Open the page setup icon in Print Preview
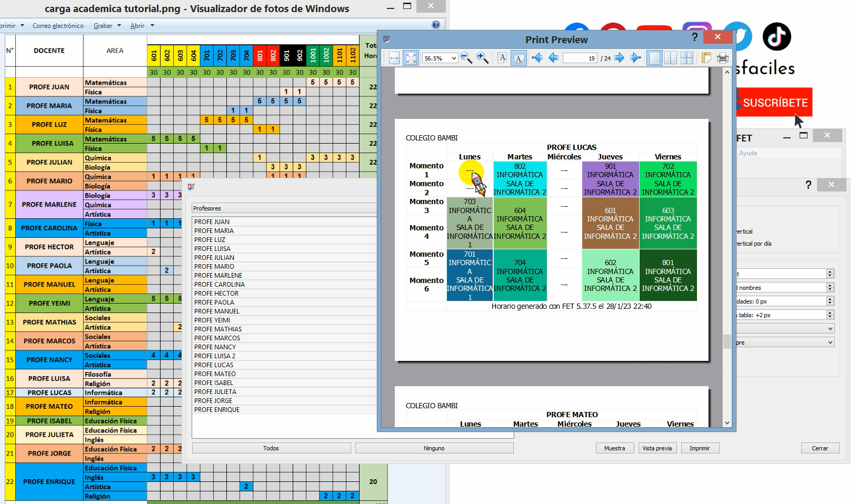 click(x=706, y=58)
